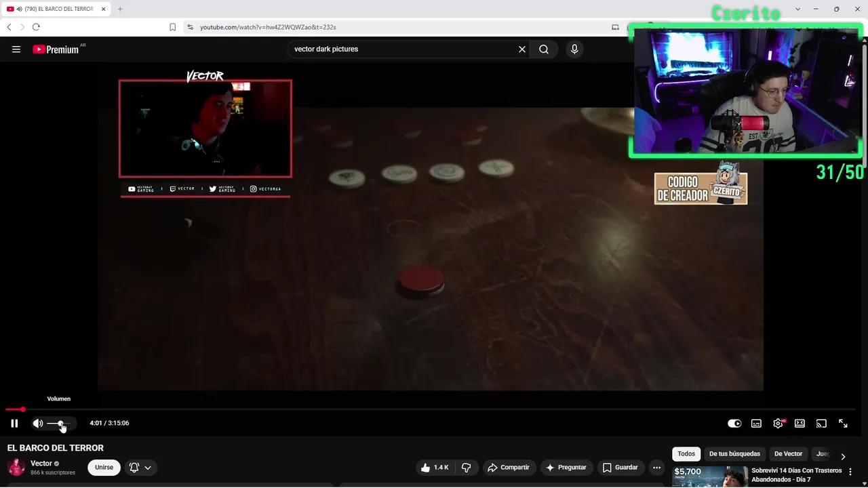
Task: Open Preguntar ask feature
Action: 566,468
